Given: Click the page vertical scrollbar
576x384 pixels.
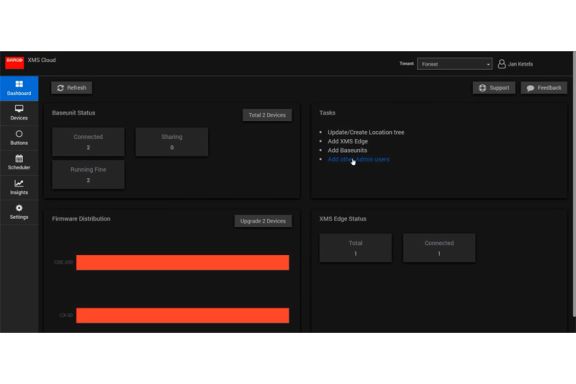Looking at the screenshot, I should click(x=574, y=184).
